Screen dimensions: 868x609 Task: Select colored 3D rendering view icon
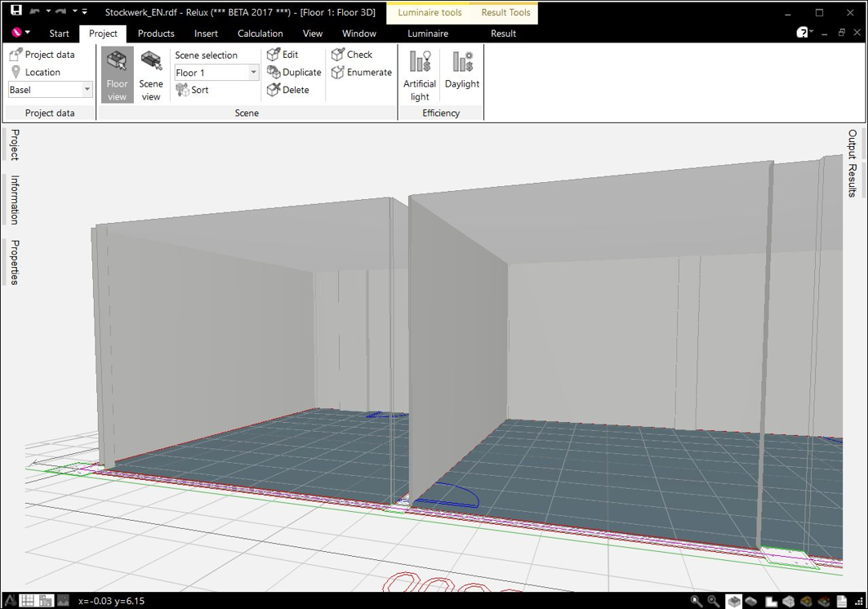(806, 601)
